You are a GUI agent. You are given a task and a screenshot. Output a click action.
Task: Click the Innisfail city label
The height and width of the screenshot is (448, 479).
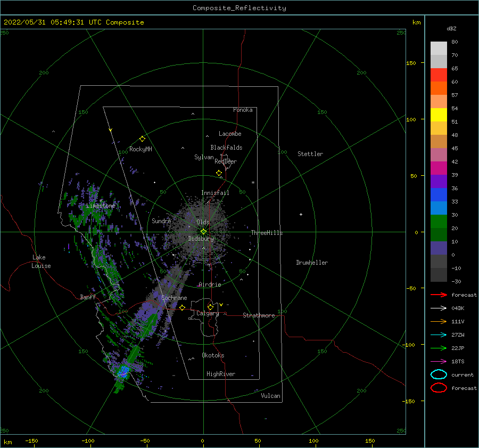pos(215,193)
